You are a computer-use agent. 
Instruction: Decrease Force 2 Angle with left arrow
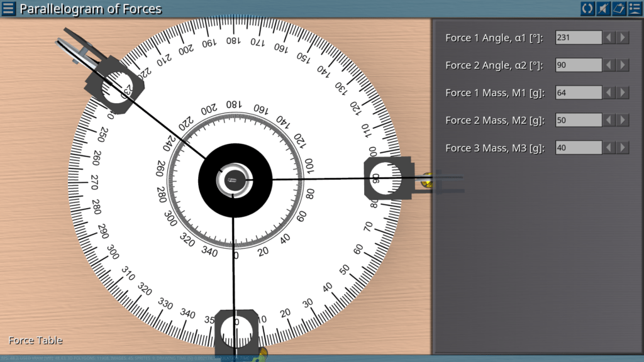click(609, 65)
